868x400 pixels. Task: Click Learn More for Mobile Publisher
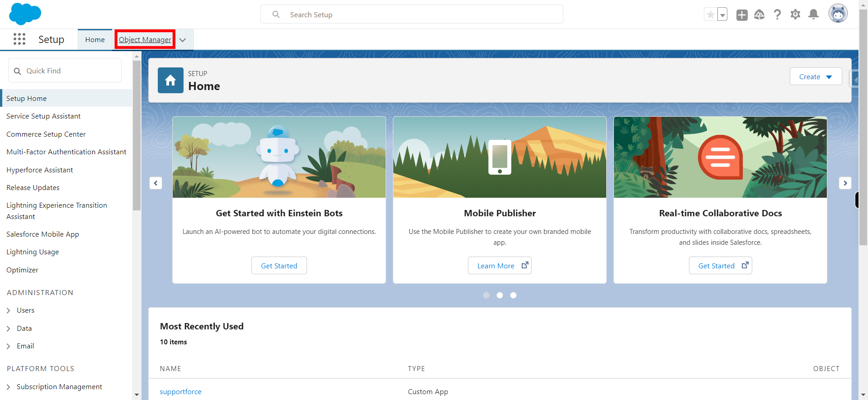point(500,266)
